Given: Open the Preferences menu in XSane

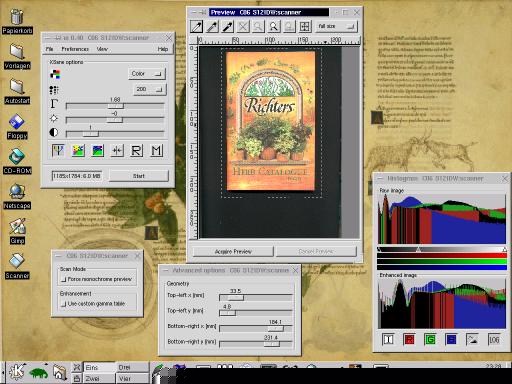Looking at the screenshot, I should click(75, 49).
